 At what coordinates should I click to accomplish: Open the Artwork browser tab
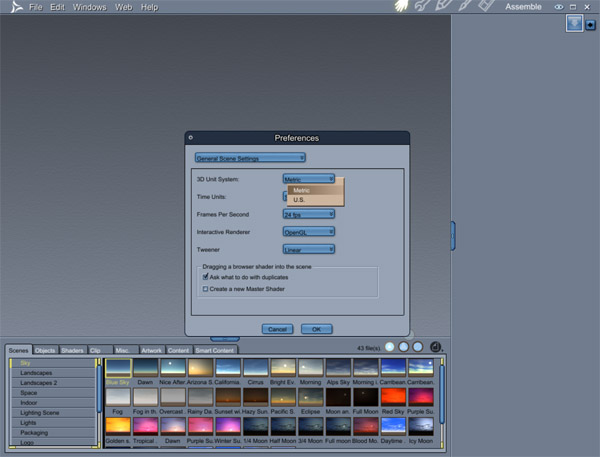(152, 350)
